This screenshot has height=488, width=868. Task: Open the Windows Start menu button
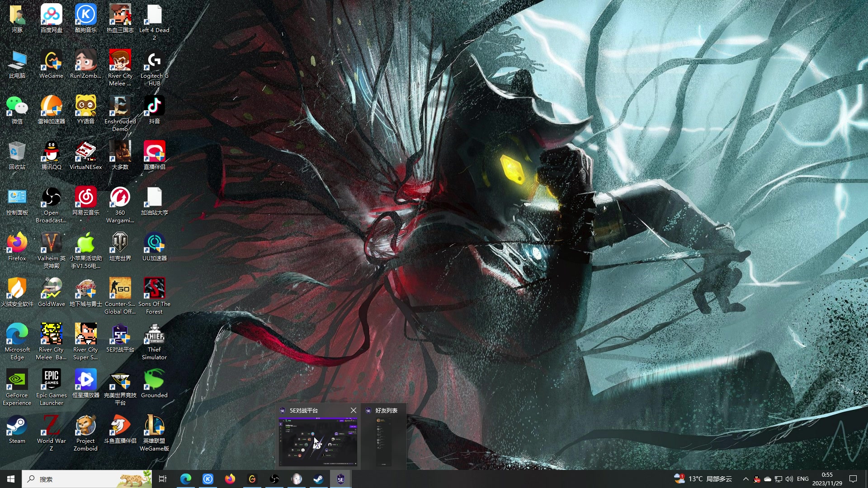click(x=11, y=479)
